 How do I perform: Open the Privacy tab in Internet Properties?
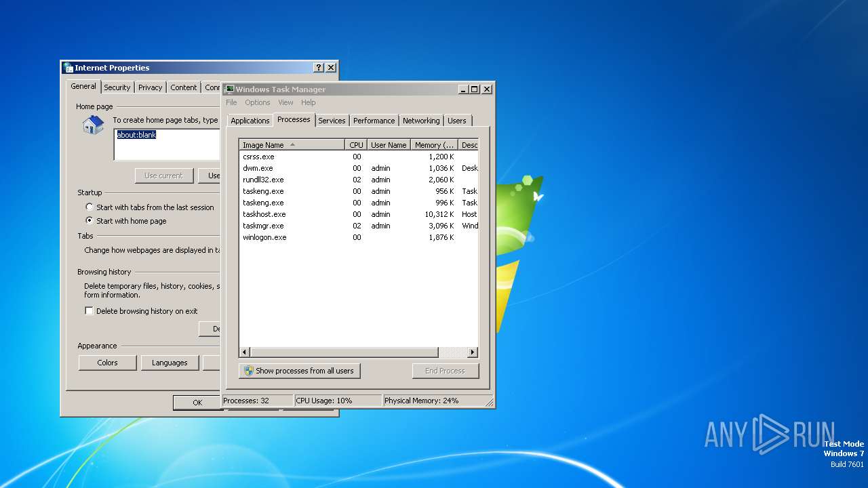click(150, 87)
